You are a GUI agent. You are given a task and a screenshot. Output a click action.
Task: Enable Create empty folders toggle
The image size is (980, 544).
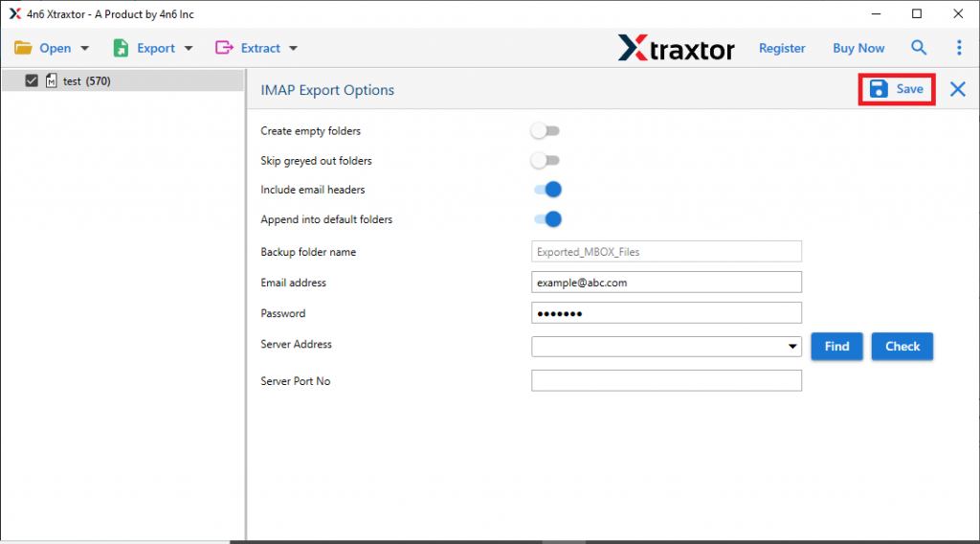point(546,130)
